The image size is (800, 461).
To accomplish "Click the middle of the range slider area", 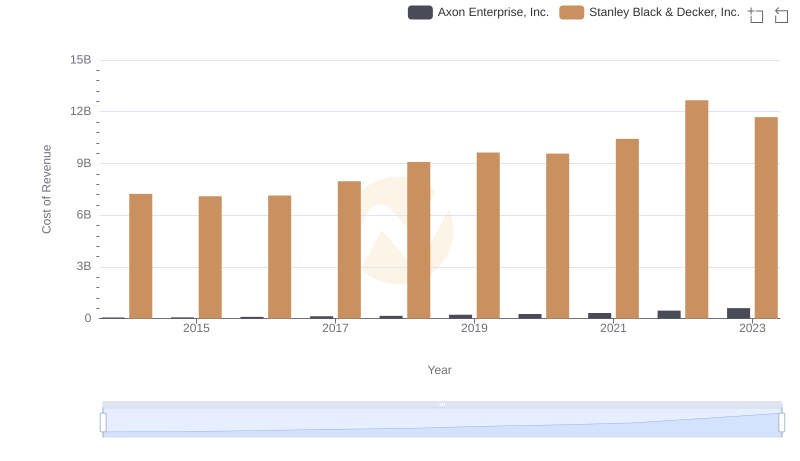I will pos(442,423).
